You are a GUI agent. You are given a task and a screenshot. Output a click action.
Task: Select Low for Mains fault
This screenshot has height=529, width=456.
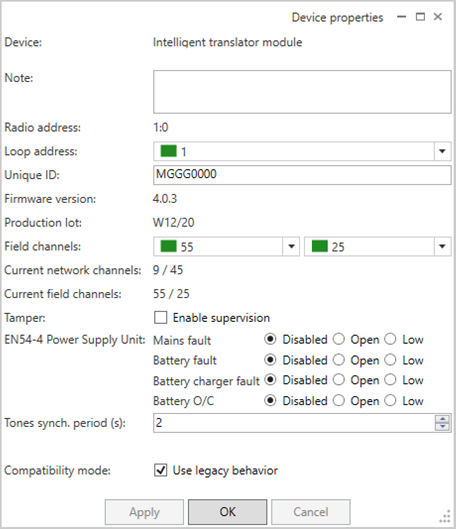pyautogui.click(x=390, y=339)
